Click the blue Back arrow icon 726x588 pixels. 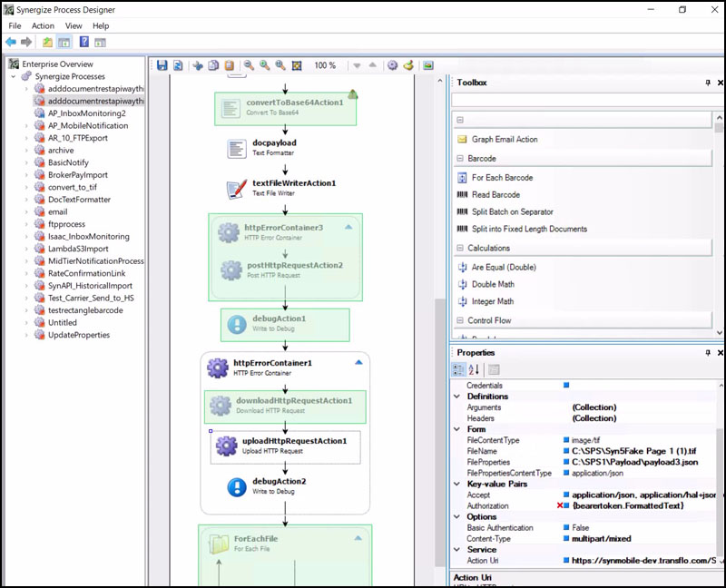pos(11,42)
